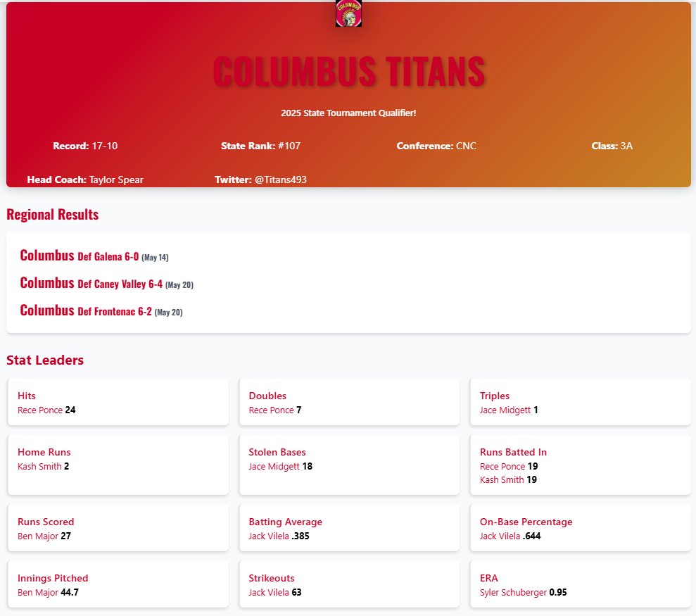Screen dimensions: 696x616
Task: Click the Runs Batted In card title
Action: (x=513, y=452)
